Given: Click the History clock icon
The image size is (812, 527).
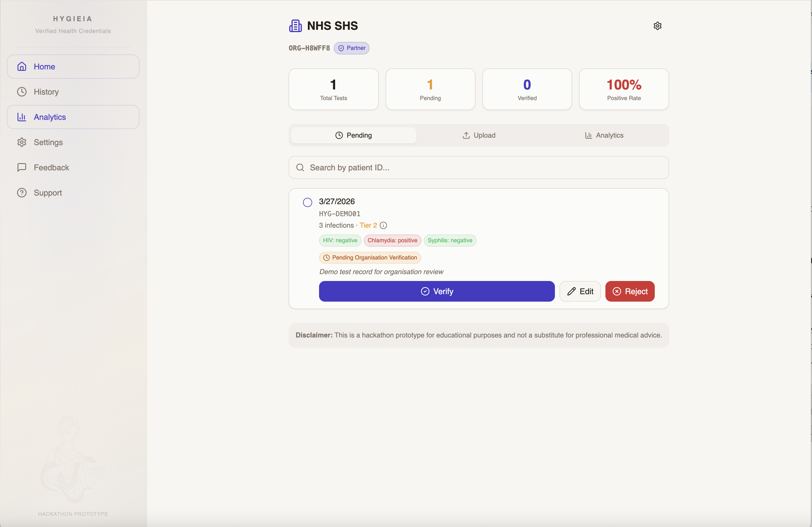Looking at the screenshot, I should [x=22, y=92].
